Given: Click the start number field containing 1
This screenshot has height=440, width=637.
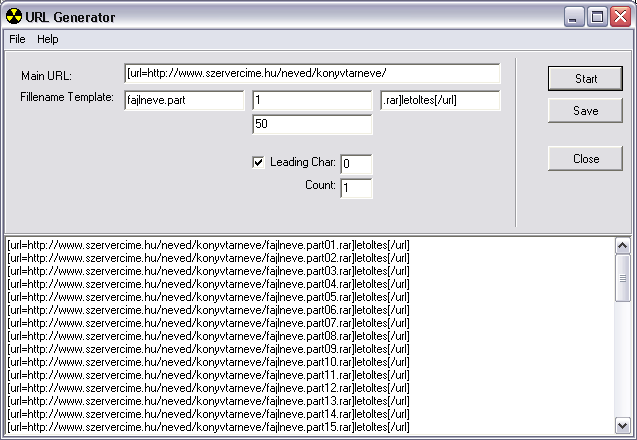Looking at the screenshot, I should [x=312, y=100].
